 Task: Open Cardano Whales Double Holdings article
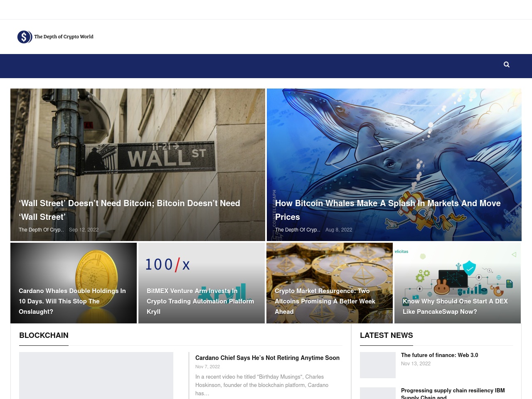(x=72, y=301)
